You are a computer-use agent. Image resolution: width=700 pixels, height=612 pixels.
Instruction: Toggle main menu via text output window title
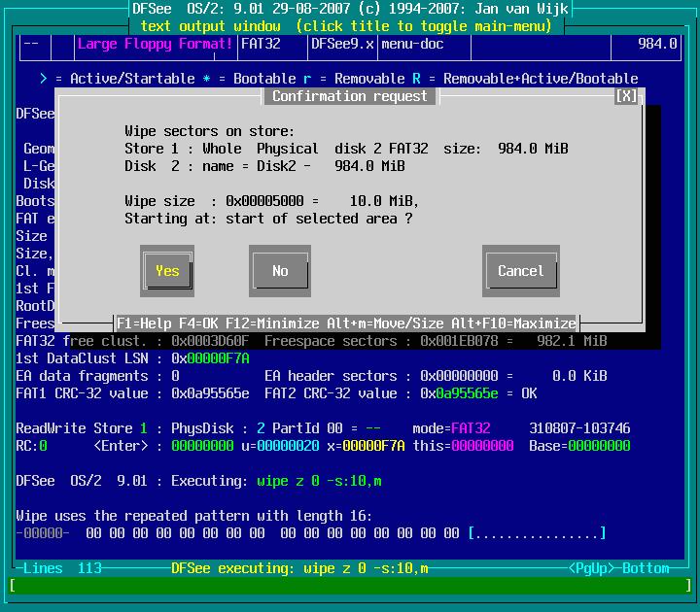350,26
